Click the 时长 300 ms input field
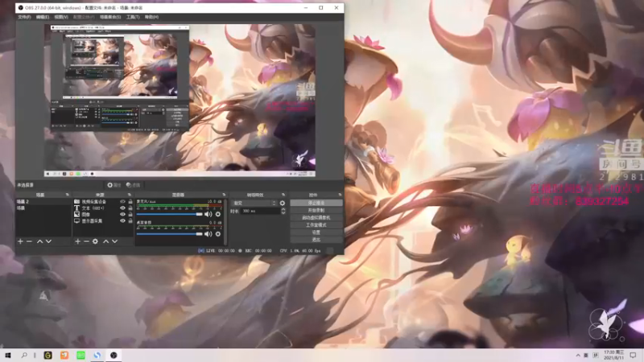The image size is (644, 362). (260, 211)
